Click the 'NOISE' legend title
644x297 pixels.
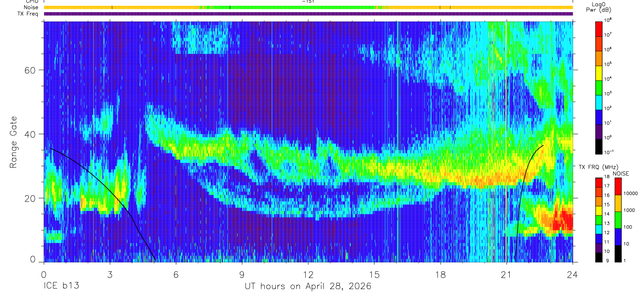pyautogui.click(x=620, y=173)
